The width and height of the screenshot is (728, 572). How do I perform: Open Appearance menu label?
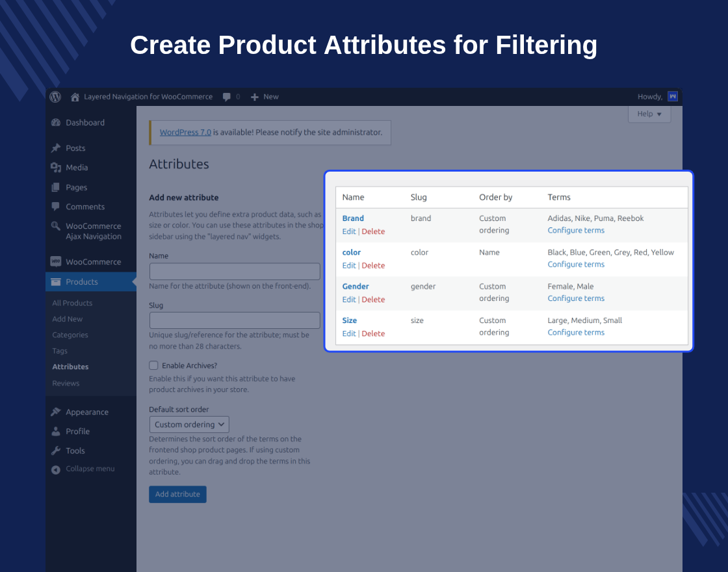point(87,412)
